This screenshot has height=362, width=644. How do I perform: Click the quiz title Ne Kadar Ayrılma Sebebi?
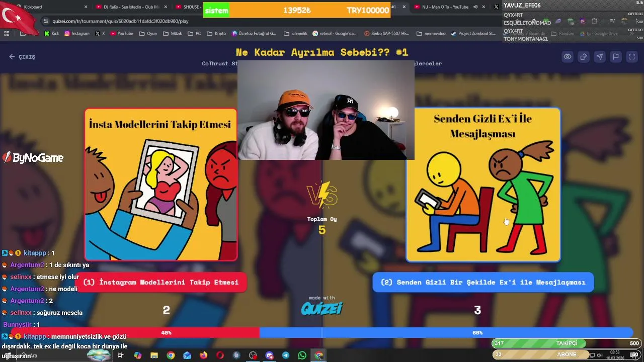coord(322,52)
